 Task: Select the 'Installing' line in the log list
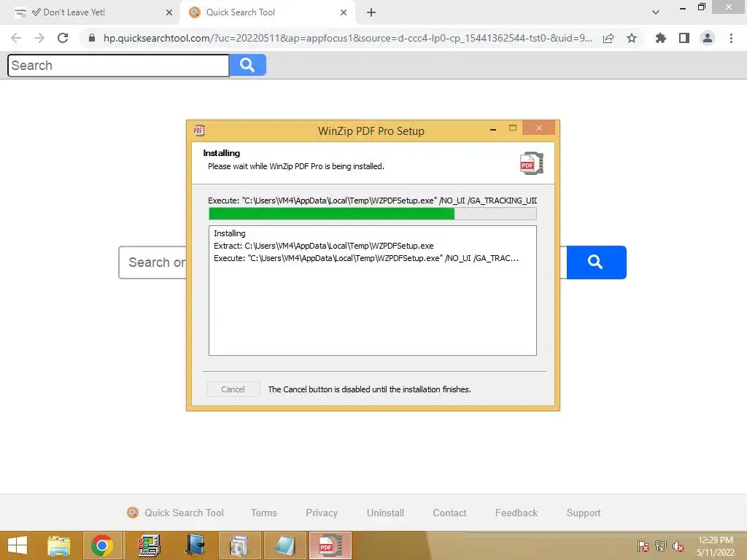230,233
